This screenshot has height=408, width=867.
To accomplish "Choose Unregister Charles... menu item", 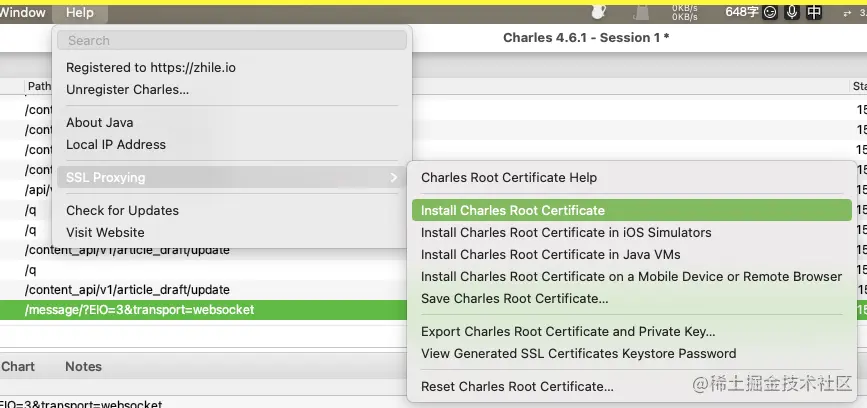I will (128, 90).
